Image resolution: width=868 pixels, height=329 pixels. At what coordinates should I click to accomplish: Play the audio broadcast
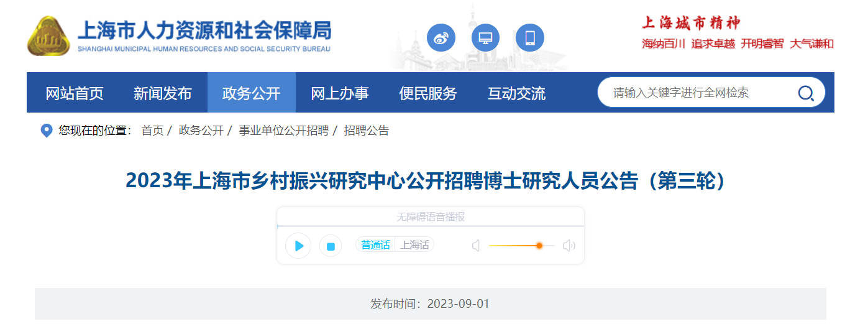tap(298, 246)
